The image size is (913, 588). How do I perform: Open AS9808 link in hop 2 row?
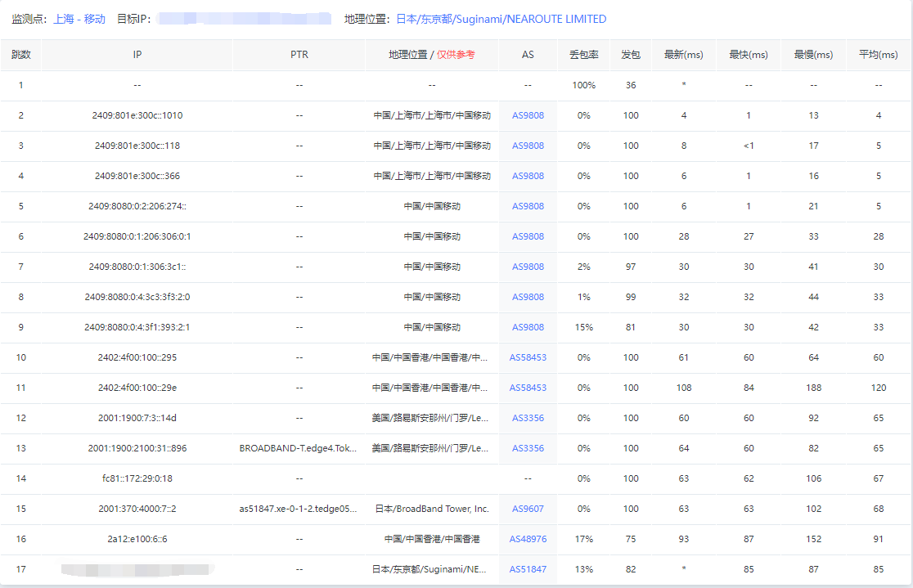point(528,115)
